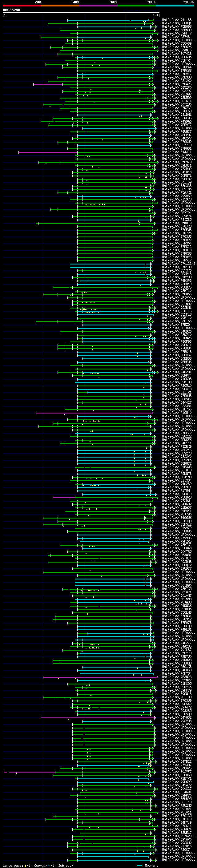Screen dimensions: 197x868
Task: Select hit label UniRef100_C5B4P6
Action: 177,84
